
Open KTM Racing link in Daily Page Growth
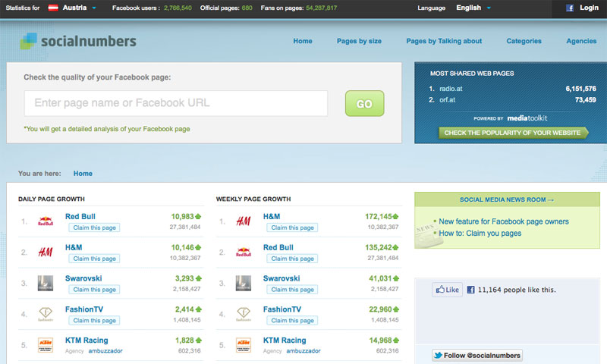(86, 340)
